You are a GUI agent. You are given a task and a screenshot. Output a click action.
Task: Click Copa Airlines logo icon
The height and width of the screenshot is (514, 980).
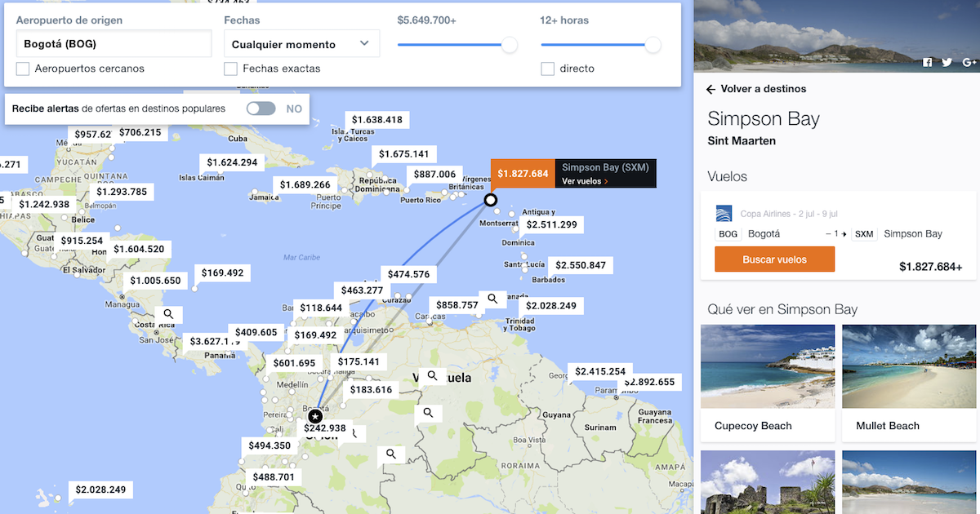tap(724, 214)
